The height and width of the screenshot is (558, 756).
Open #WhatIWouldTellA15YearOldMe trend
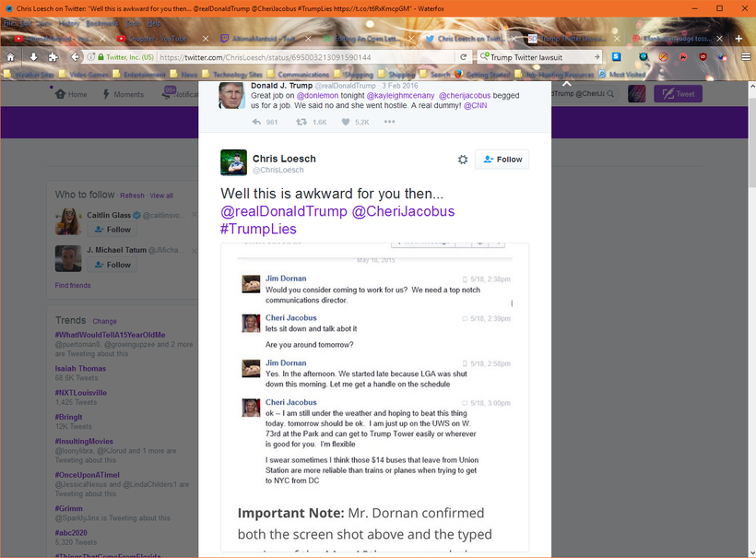(110, 335)
